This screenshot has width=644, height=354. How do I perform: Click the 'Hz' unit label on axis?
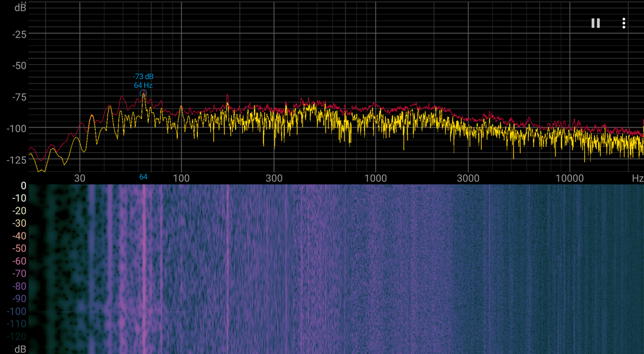point(638,178)
